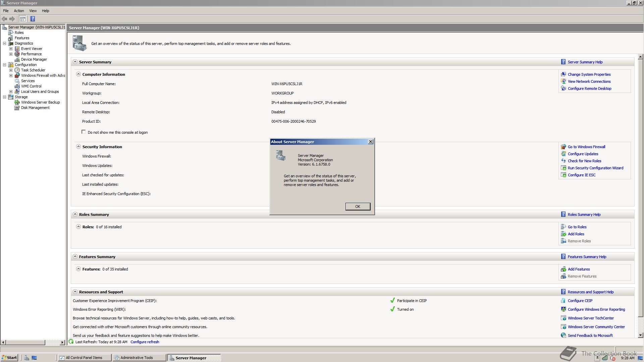The image size is (644, 362).
Task: Click the Server Summary Help icon
Action: (563, 62)
